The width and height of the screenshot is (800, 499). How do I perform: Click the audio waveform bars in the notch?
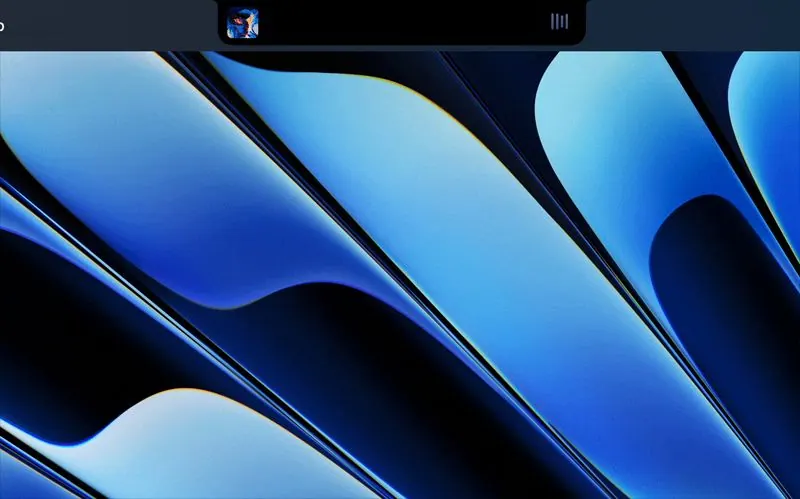tap(559, 21)
